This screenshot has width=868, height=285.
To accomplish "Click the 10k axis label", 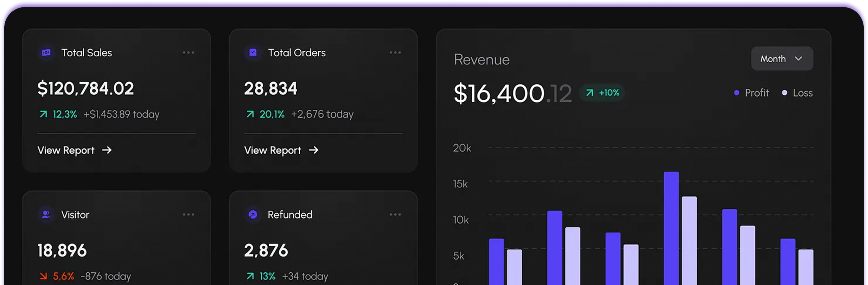I will tap(461, 220).
